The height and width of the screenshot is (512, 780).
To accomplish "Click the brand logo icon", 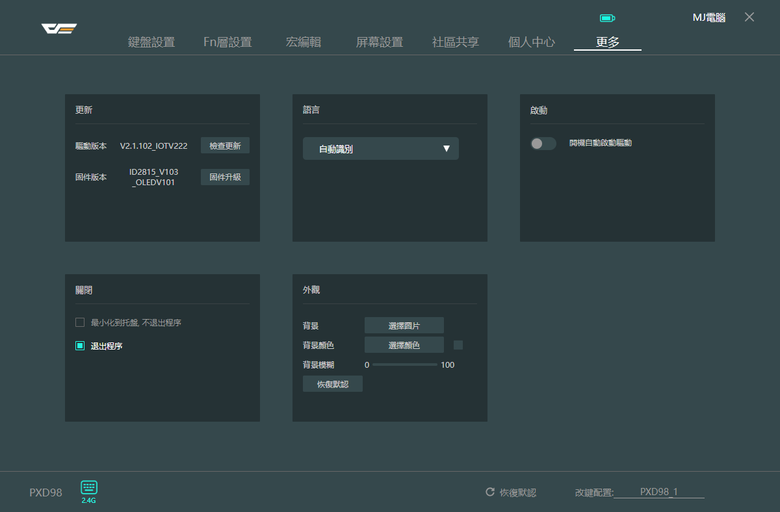I will click(59, 28).
